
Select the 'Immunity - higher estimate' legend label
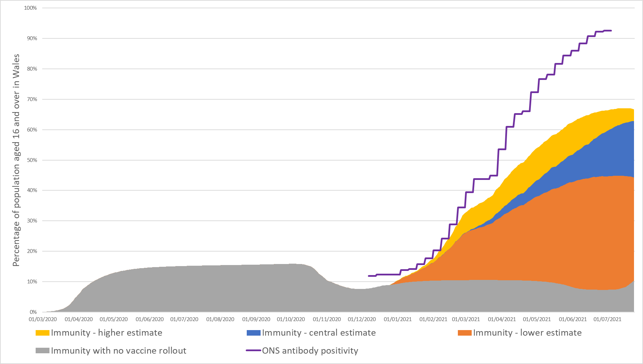point(107,333)
